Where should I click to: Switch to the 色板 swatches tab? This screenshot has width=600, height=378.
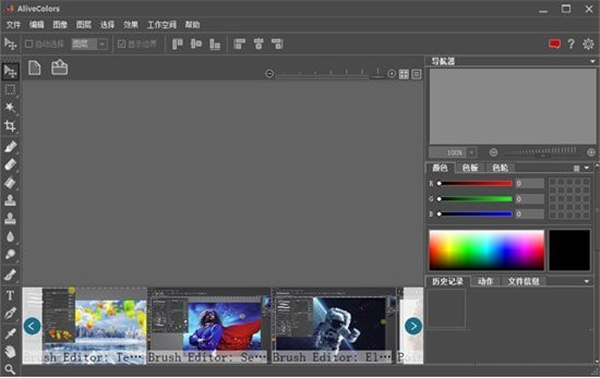470,168
